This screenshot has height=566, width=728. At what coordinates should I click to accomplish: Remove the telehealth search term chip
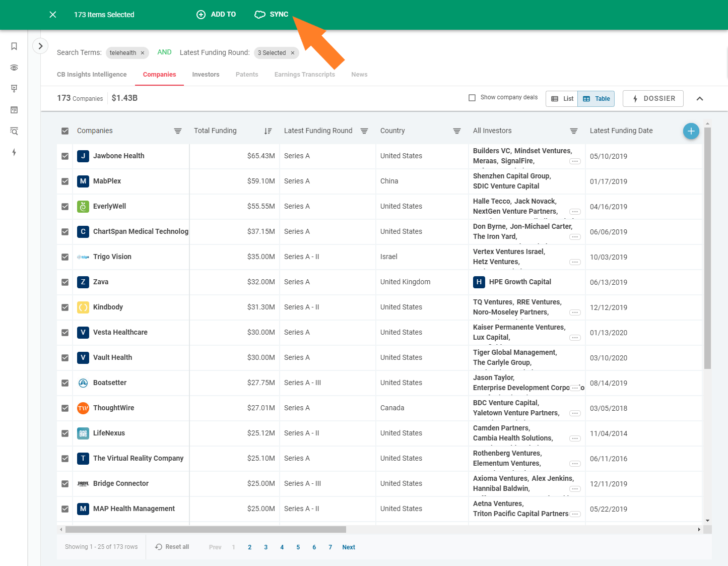tap(143, 53)
